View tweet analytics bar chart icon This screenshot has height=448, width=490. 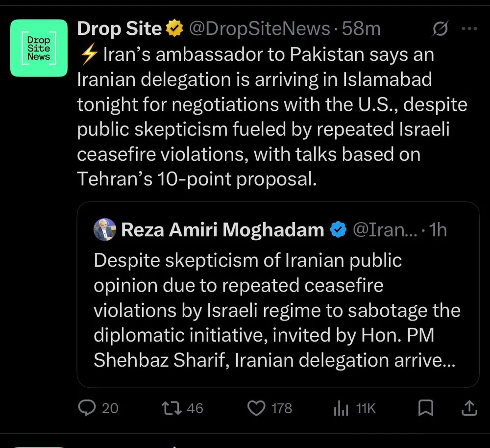(341, 408)
